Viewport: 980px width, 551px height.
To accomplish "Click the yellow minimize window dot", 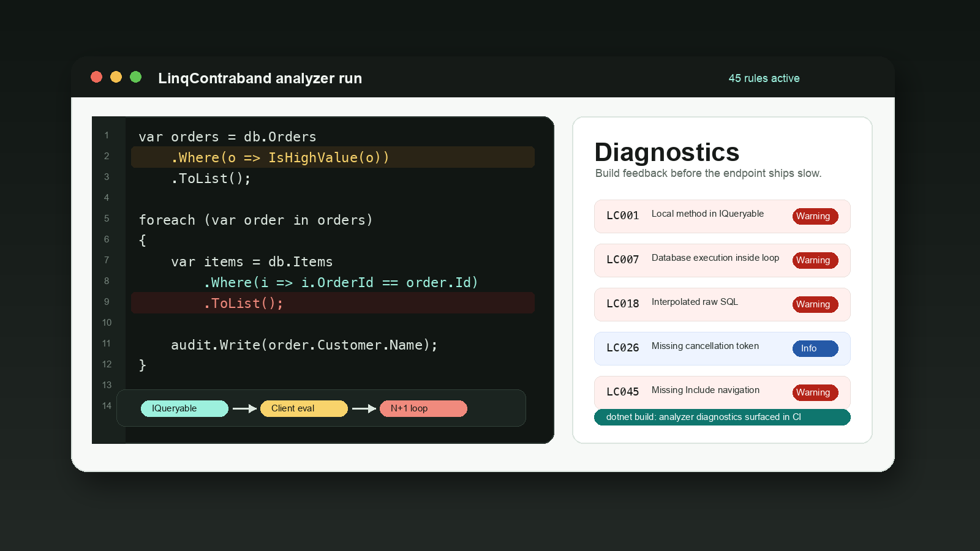I will pos(116,77).
